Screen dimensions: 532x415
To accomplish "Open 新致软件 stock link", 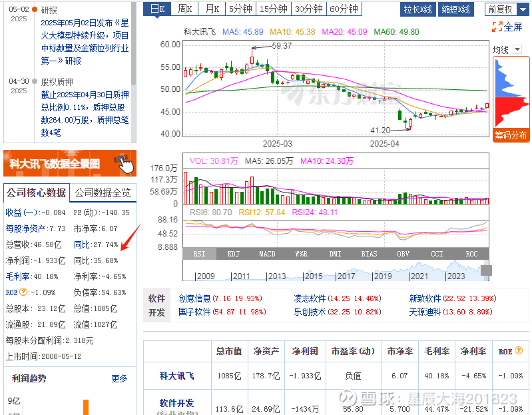I will pyautogui.click(x=425, y=298).
